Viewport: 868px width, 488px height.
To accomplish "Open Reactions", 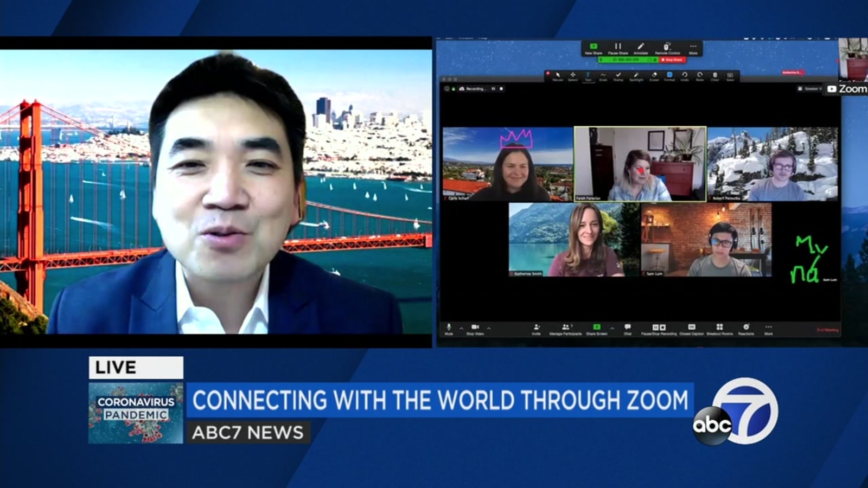I will point(746,329).
